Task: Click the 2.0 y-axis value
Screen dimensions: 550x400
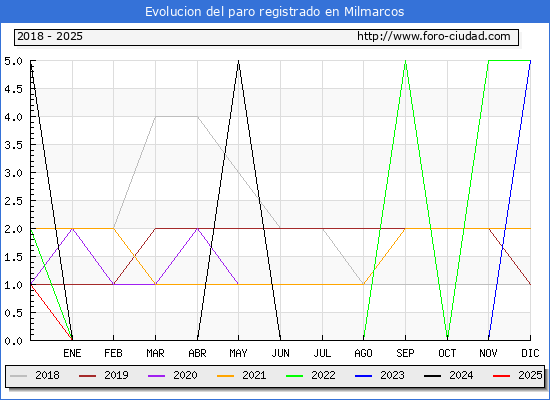Action: coord(13,229)
